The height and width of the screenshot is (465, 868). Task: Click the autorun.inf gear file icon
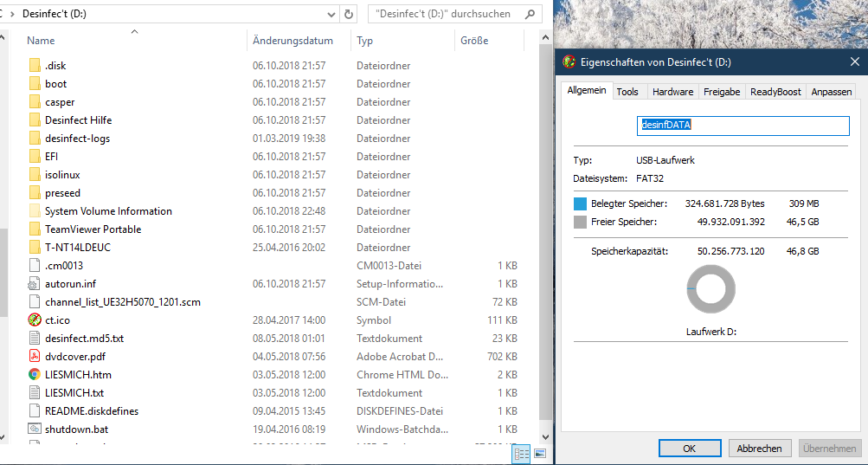[x=35, y=284]
